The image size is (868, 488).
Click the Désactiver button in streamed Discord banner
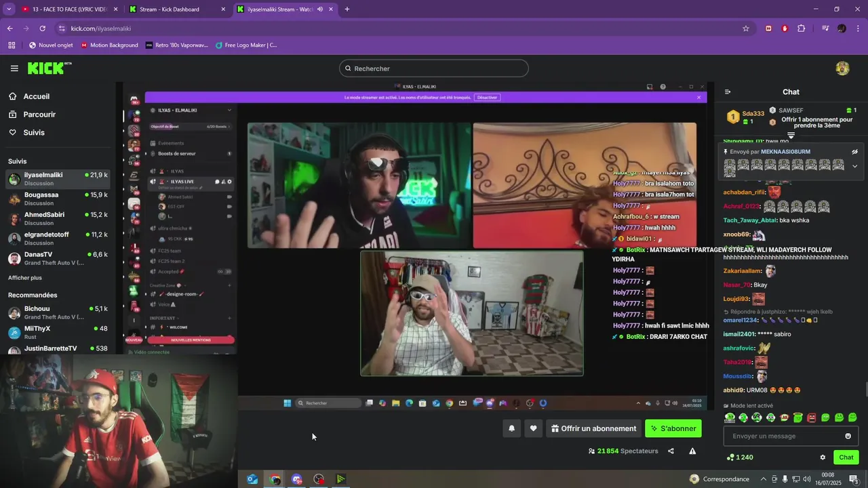point(487,97)
